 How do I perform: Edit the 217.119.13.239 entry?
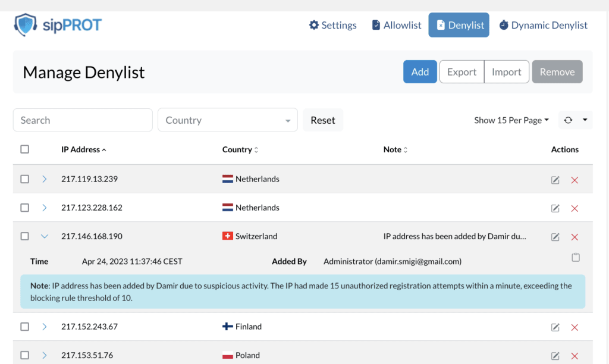tap(555, 180)
